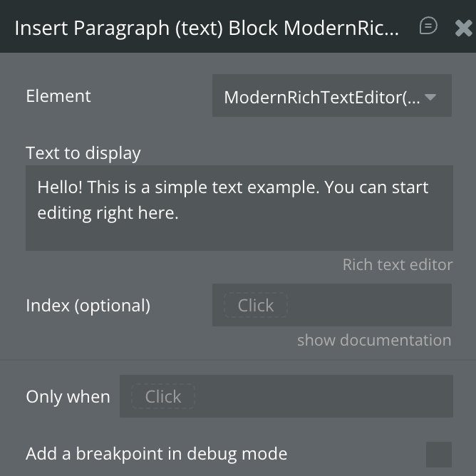Click the Insert Paragraph (text) Block title

point(207,28)
